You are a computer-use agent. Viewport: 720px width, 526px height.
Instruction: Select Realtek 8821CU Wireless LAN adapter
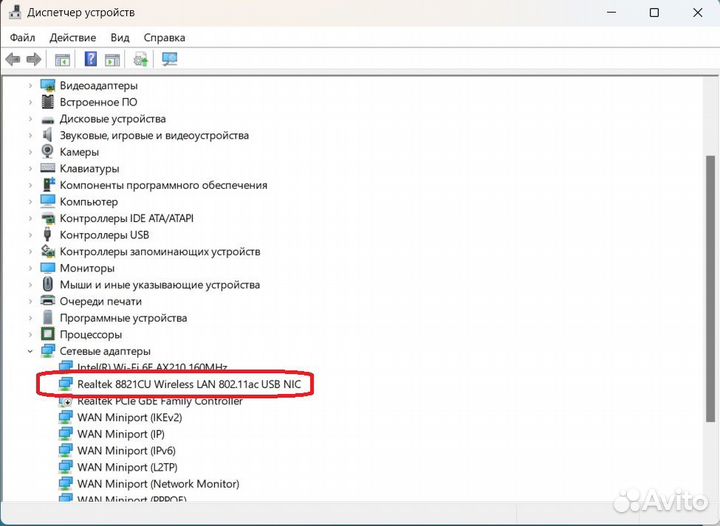tap(189, 384)
